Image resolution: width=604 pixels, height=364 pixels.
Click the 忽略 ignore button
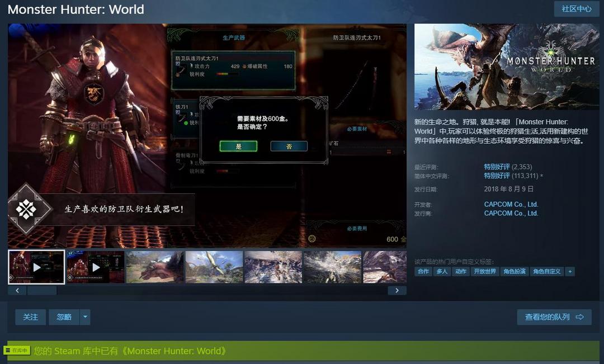(64, 317)
